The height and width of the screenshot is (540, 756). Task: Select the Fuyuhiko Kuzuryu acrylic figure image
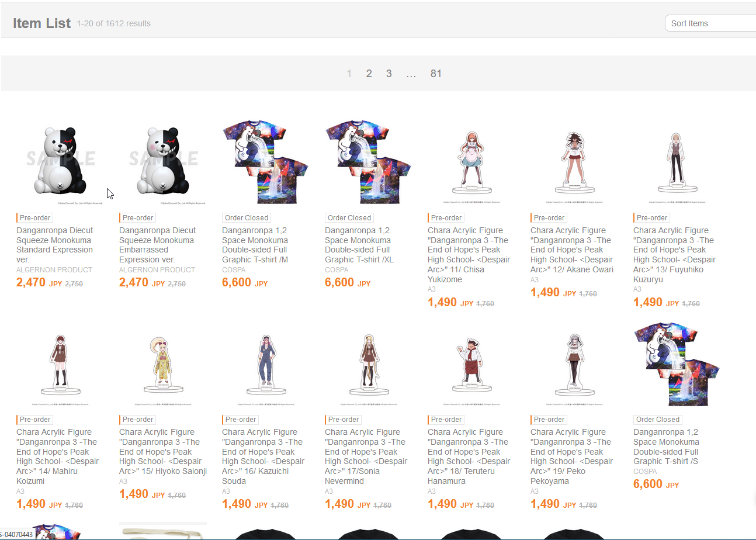pyautogui.click(x=677, y=161)
